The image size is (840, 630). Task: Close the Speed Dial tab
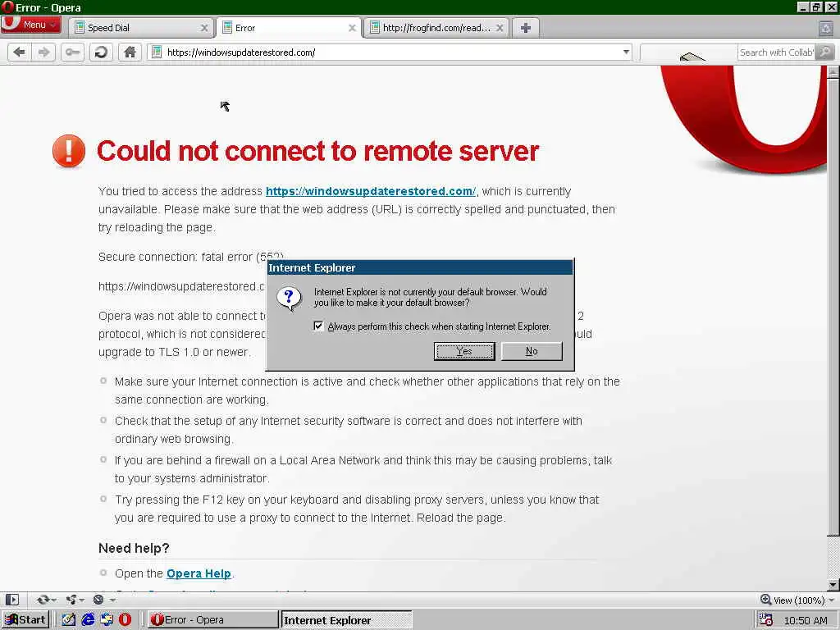(204, 28)
